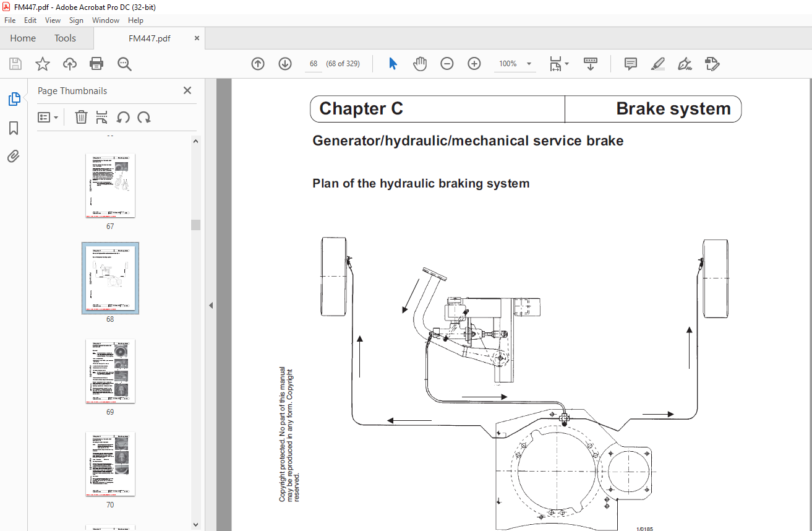Activate the Hand pan tool
This screenshot has height=531, width=812.
point(420,64)
